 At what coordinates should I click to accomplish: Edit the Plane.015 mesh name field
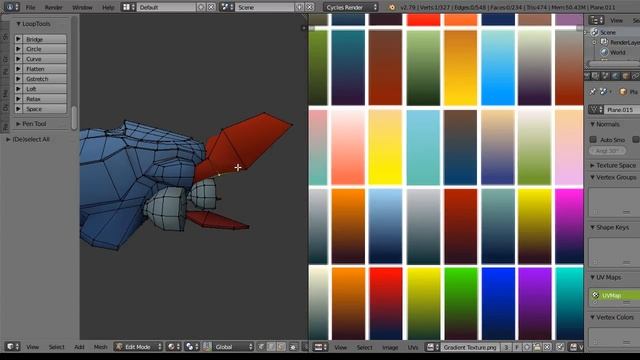[622, 109]
